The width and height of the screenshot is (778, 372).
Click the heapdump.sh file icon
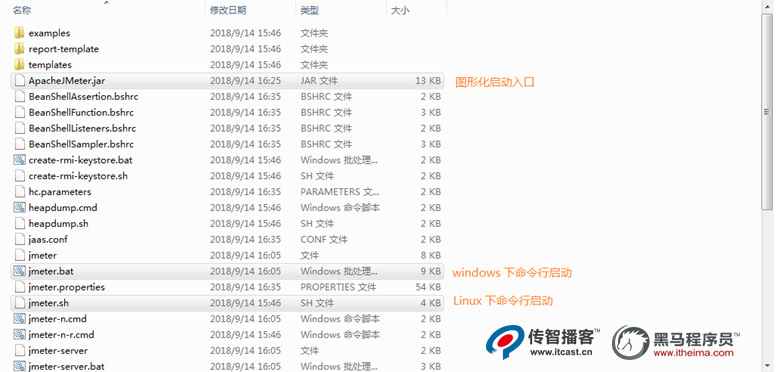(x=19, y=224)
